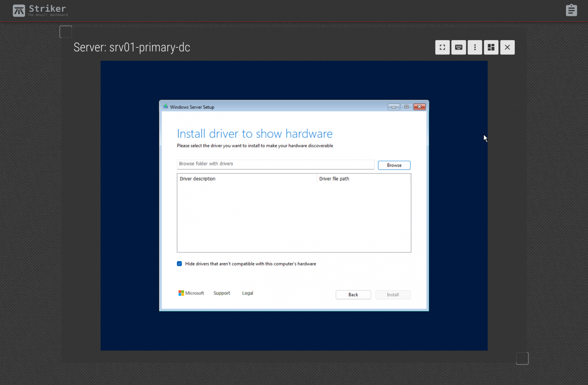Open the vertical three-dot options menu

click(475, 47)
